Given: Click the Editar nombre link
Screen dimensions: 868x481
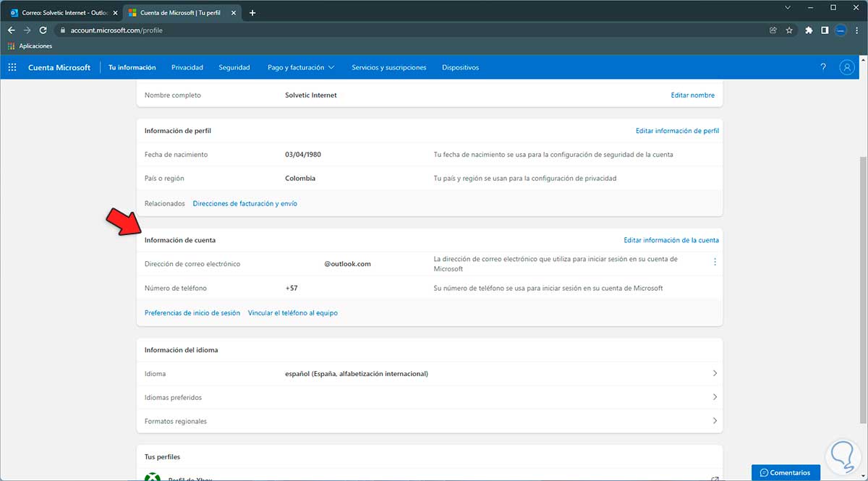Looking at the screenshot, I should (x=693, y=95).
